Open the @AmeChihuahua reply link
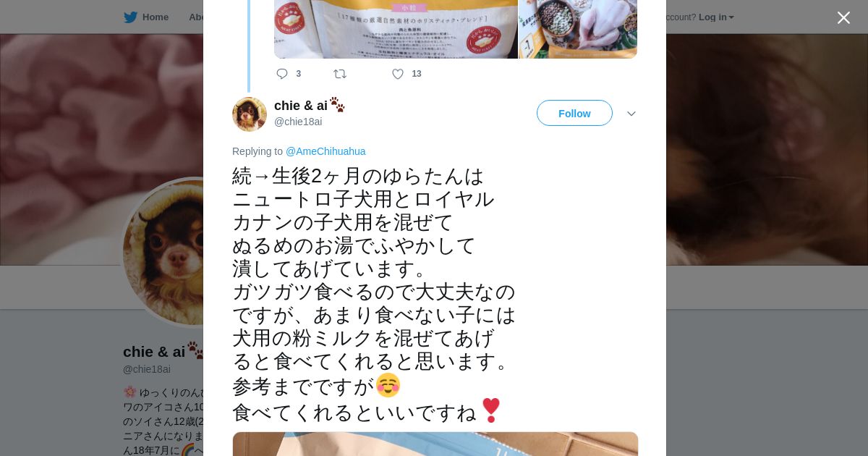 click(x=325, y=151)
